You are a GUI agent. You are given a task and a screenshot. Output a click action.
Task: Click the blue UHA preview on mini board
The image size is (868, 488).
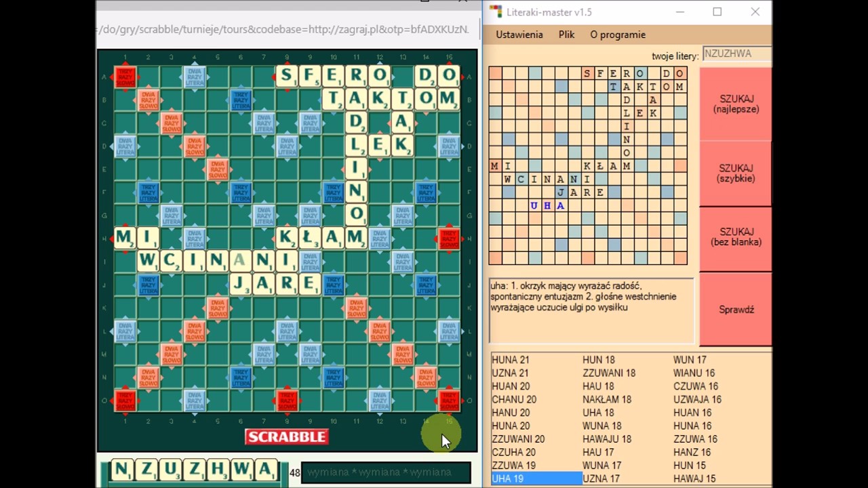547,206
